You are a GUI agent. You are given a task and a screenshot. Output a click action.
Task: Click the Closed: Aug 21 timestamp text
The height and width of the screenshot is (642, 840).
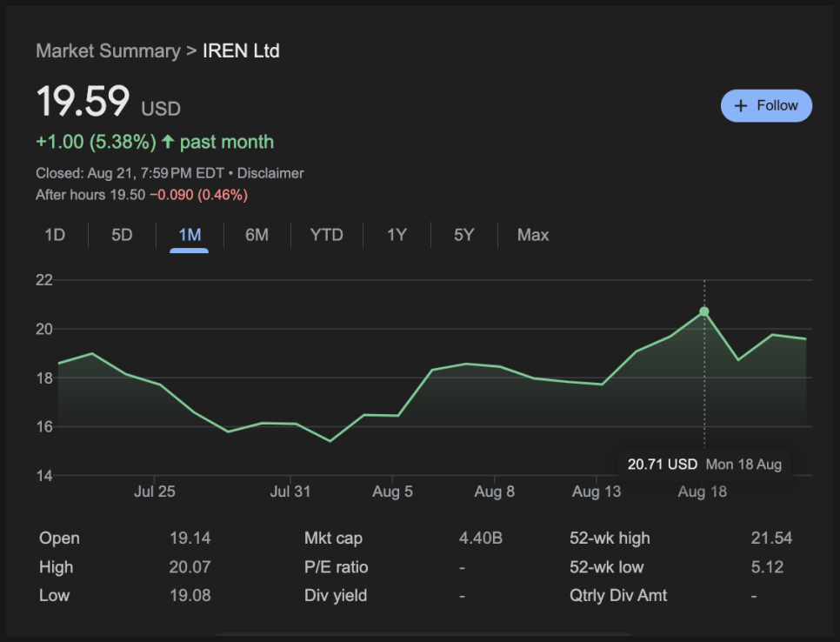tap(130, 173)
